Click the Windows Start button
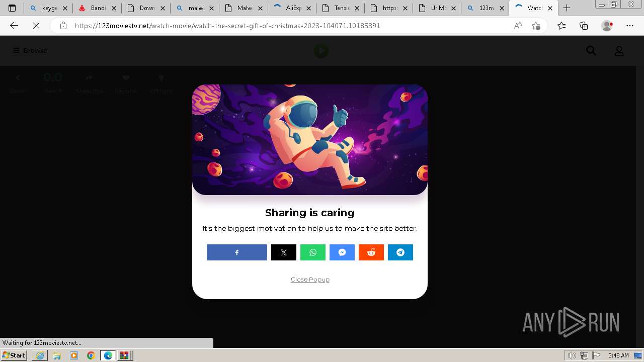Image resolution: width=644 pixels, height=362 pixels. pyautogui.click(x=14, y=355)
